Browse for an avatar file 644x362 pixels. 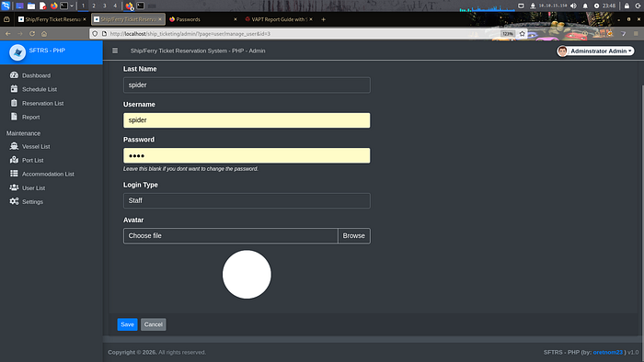point(353,236)
